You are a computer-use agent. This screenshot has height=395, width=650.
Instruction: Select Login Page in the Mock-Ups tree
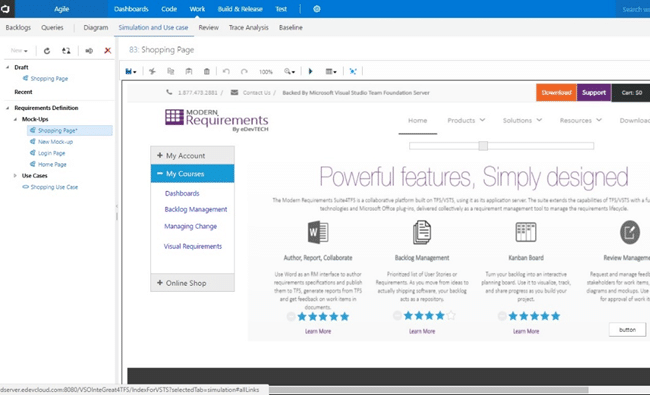[51, 153]
